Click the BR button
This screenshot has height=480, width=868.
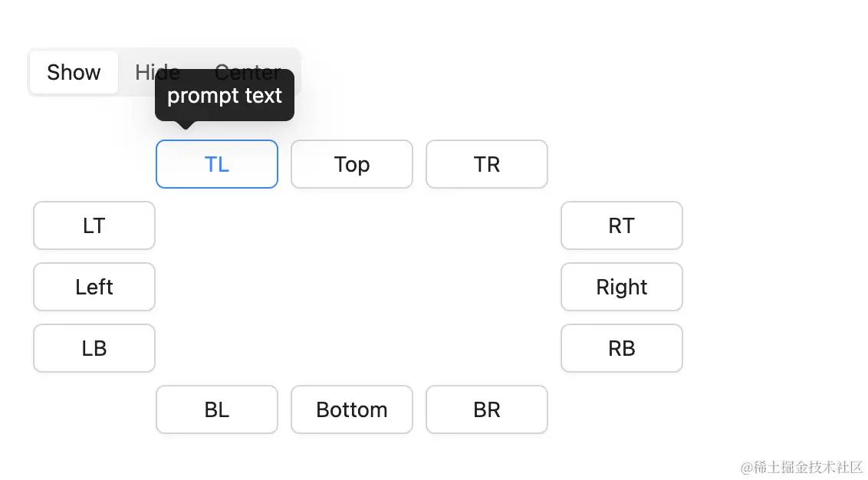(487, 410)
